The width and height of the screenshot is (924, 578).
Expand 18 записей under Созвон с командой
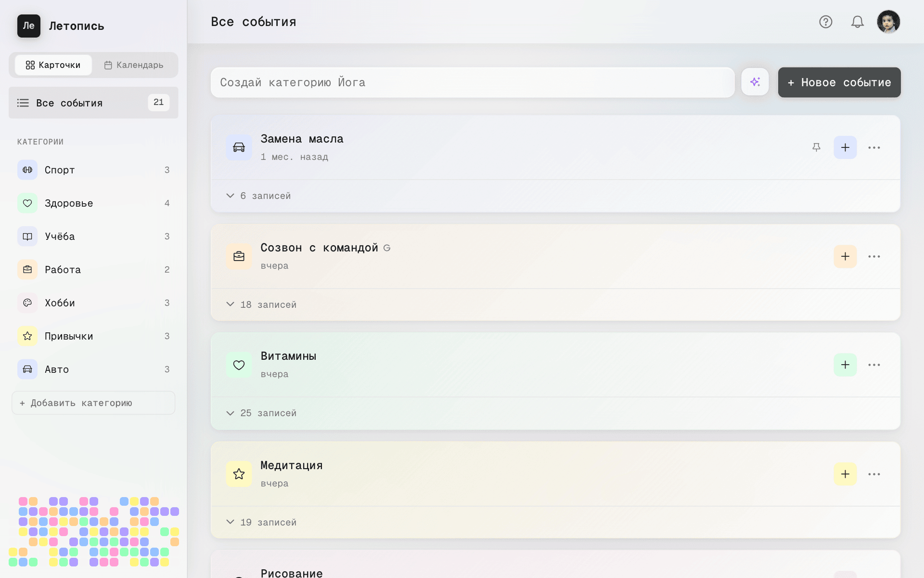(261, 304)
